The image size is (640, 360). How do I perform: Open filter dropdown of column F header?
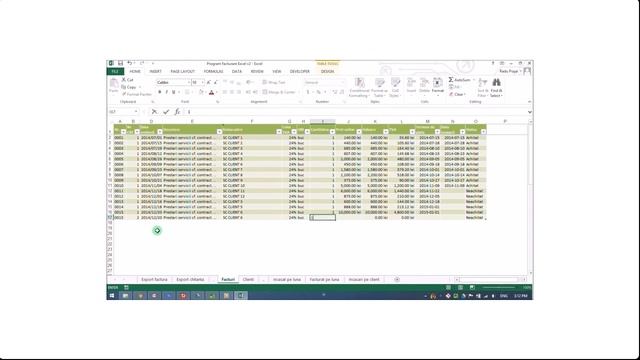pos(279,132)
